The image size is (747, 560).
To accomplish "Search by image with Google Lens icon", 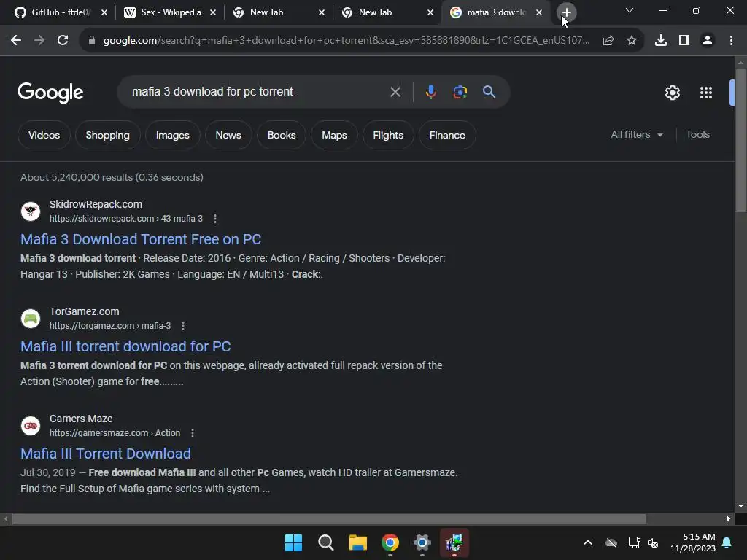I will pos(460,91).
